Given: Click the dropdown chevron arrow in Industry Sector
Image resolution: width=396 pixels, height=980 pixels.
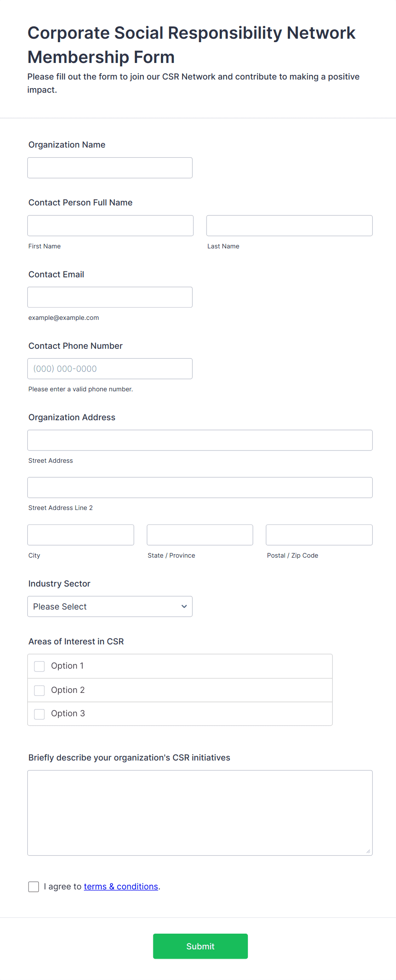Looking at the screenshot, I should tap(184, 607).
